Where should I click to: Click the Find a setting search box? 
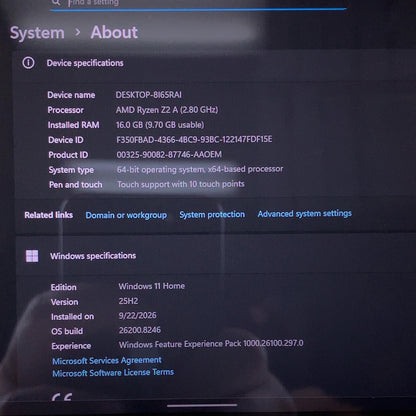(x=198, y=3)
